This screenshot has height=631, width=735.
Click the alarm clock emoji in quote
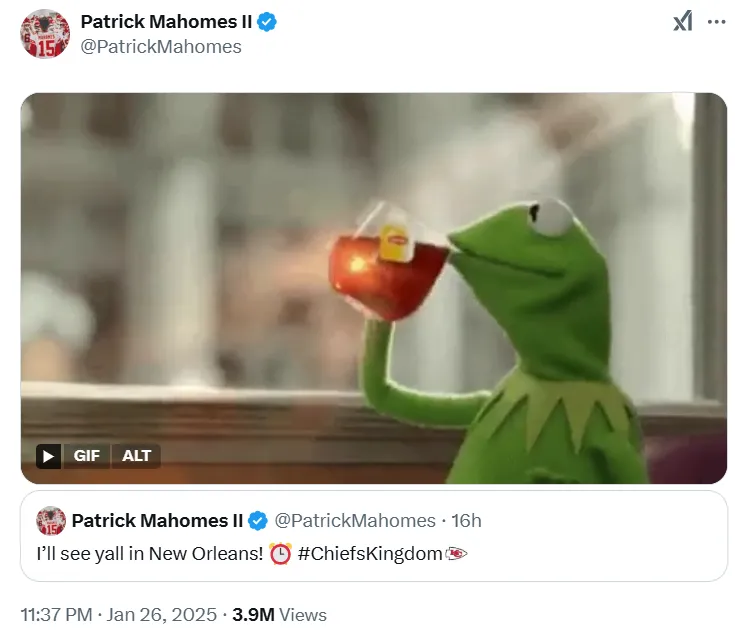click(x=281, y=553)
